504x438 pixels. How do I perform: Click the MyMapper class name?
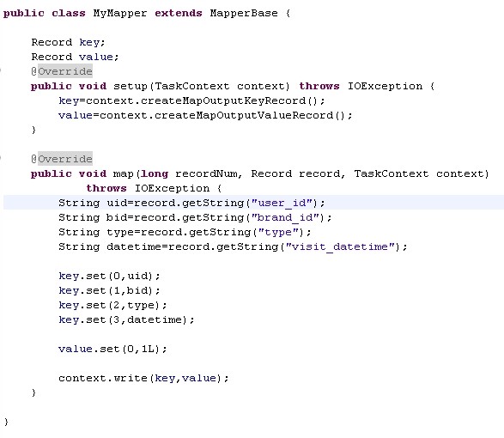point(120,14)
